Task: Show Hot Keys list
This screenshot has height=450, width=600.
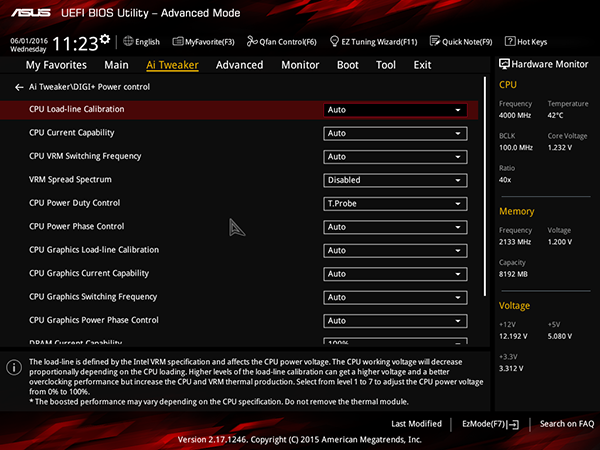Action: point(532,42)
